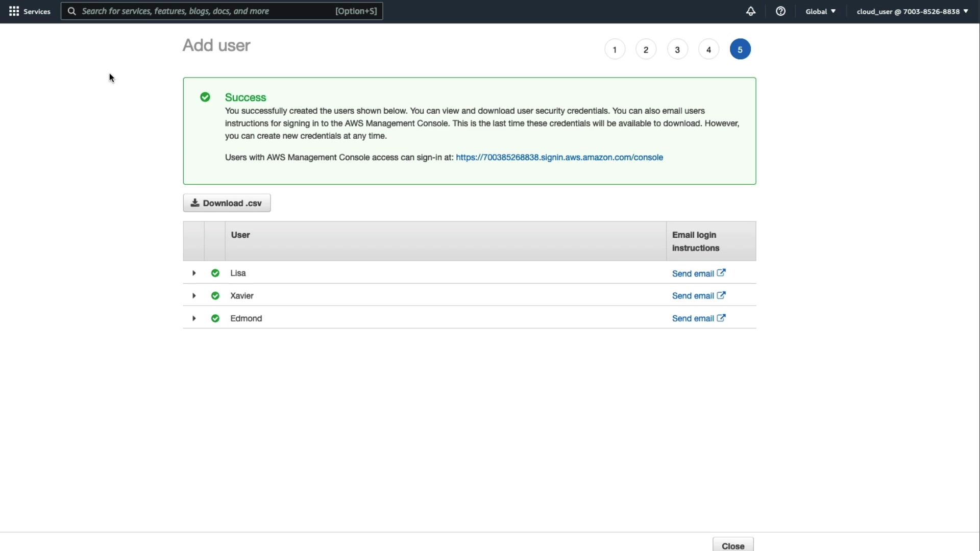The height and width of the screenshot is (551, 980).
Task: Select step 4 in the wizard
Action: coord(708,49)
